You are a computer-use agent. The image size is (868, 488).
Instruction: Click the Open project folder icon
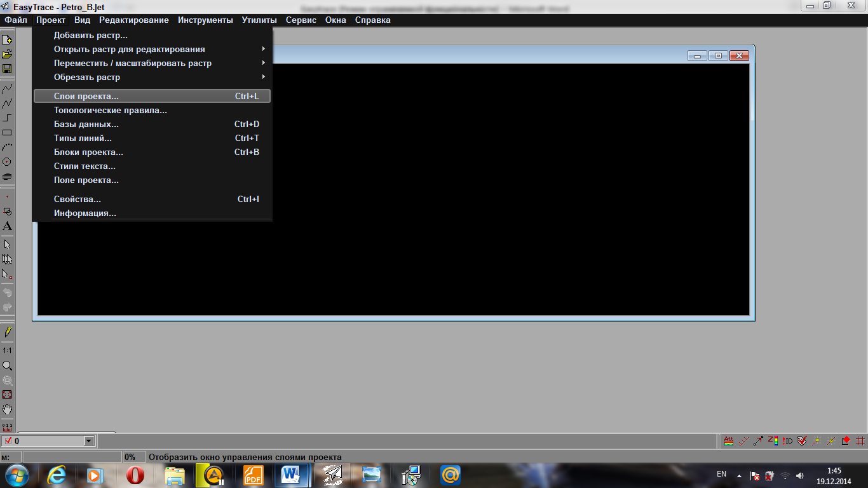tap(7, 54)
